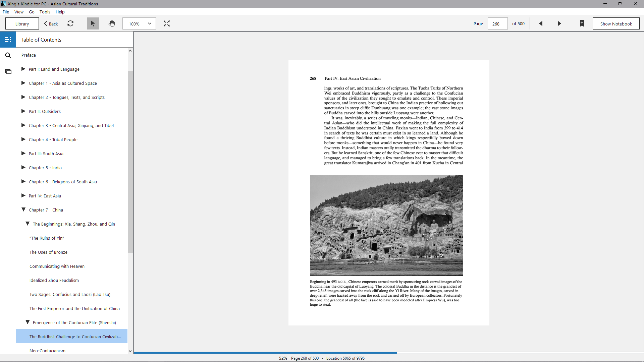Open The First Emperor and the Unification of China
Viewport: 644px width, 362px height.
[74, 308]
